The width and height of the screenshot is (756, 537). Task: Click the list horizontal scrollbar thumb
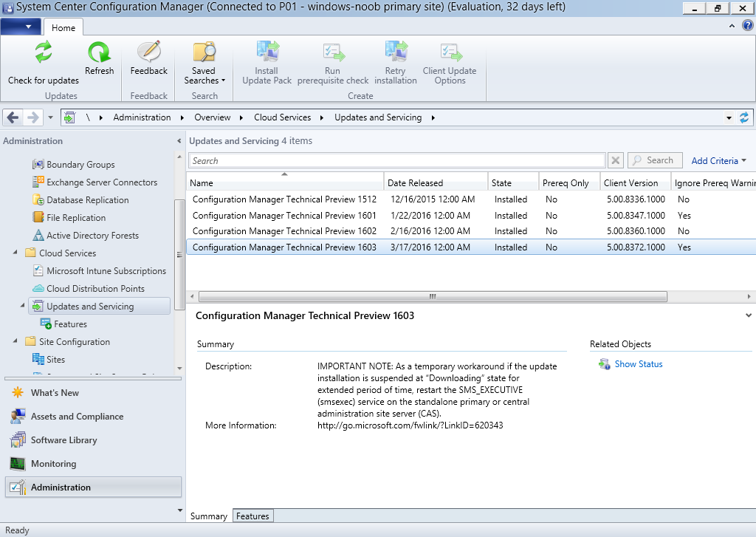click(x=433, y=296)
